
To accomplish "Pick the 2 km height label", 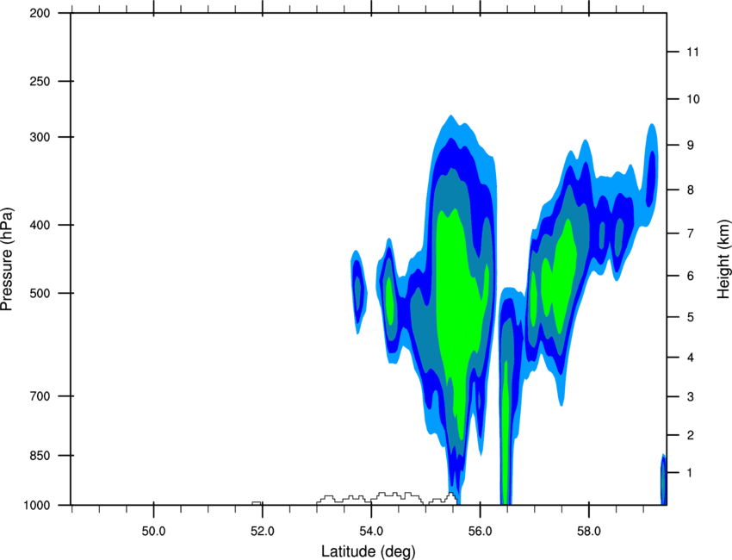I will pyautogui.click(x=691, y=435).
